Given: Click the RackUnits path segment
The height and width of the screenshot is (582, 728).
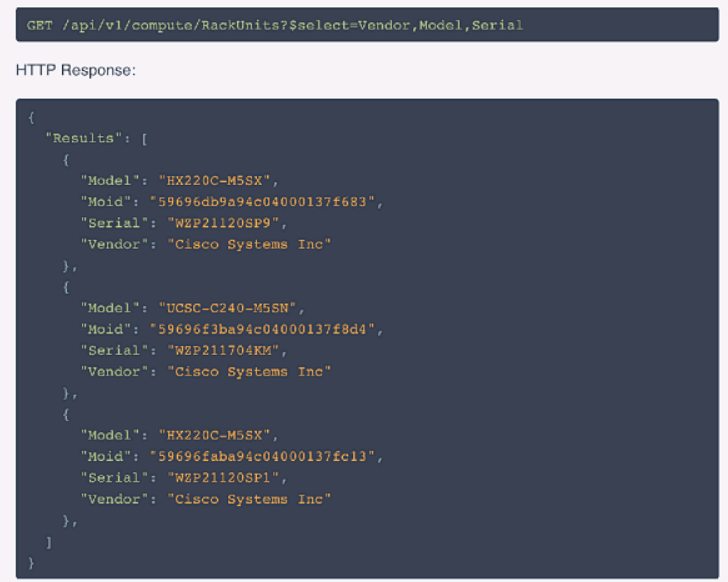Looking at the screenshot, I should pos(240,25).
